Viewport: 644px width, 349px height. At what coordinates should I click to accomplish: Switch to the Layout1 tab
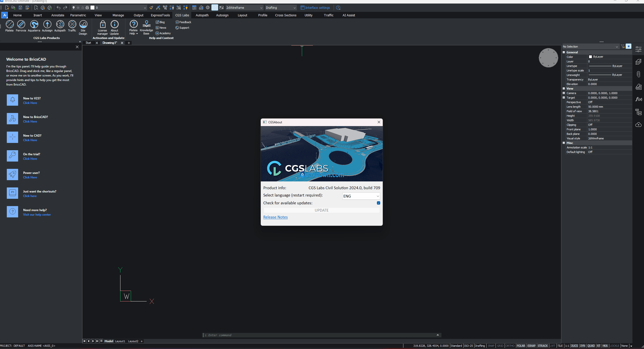(120, 341)
